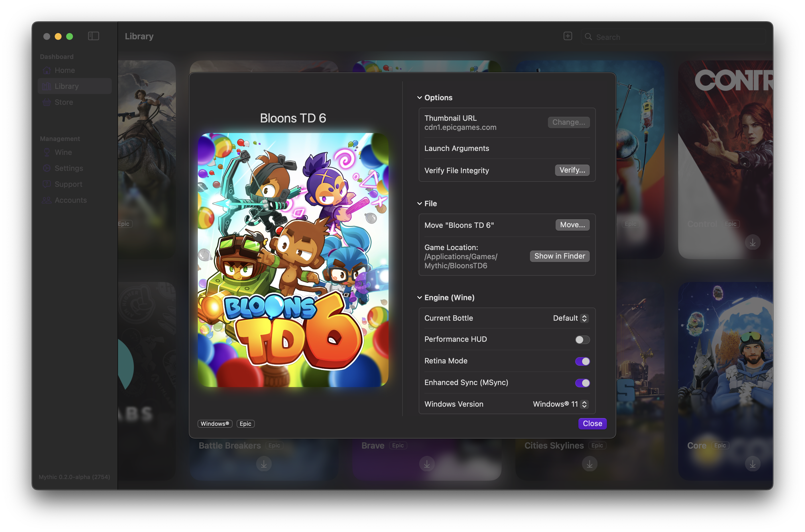Click Mythic 0.2.0-alpha version text
805x532 pixels.
coord(74,477)
